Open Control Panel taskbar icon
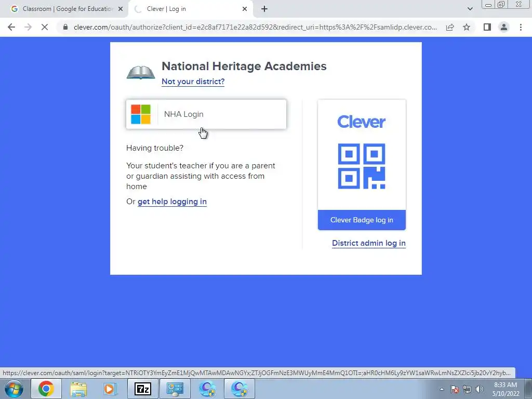This screenshot has width=532, height=399. click(x=175, y=389)
